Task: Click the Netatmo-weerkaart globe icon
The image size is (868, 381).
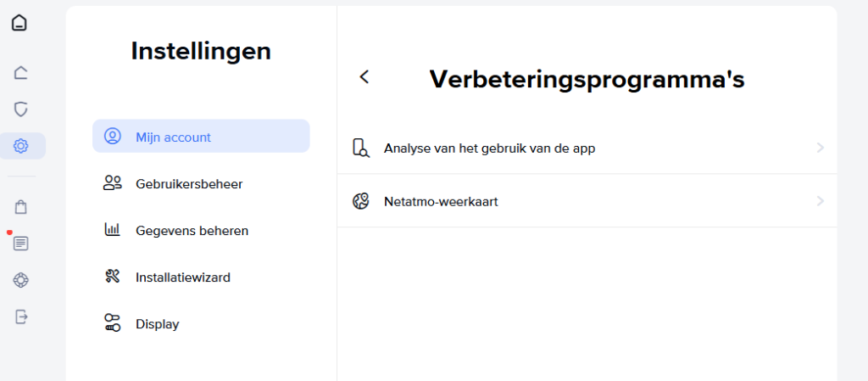Action: tap(361, 201)
